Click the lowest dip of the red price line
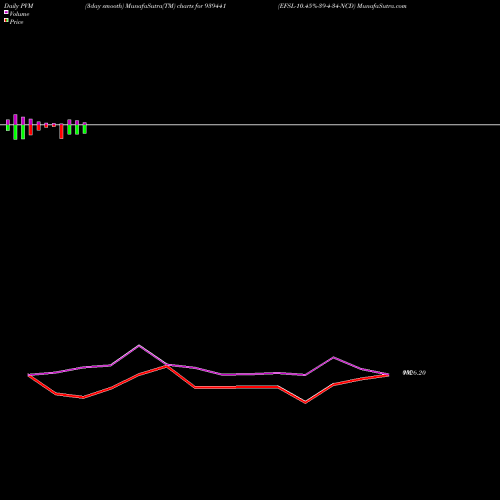 [x=305, y=402]
